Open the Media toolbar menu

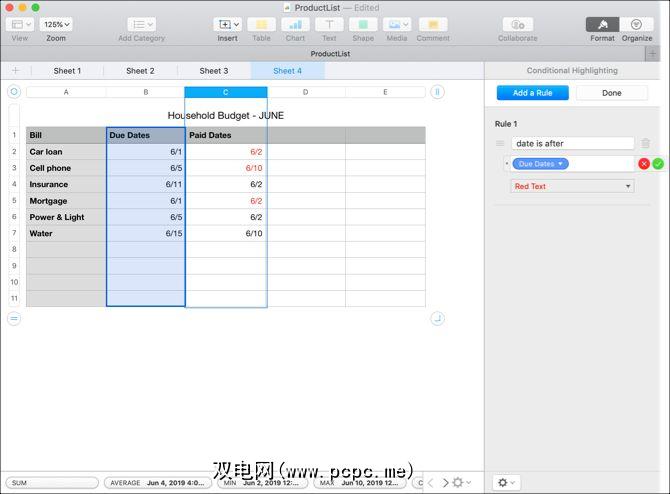[x=397, y=24]
